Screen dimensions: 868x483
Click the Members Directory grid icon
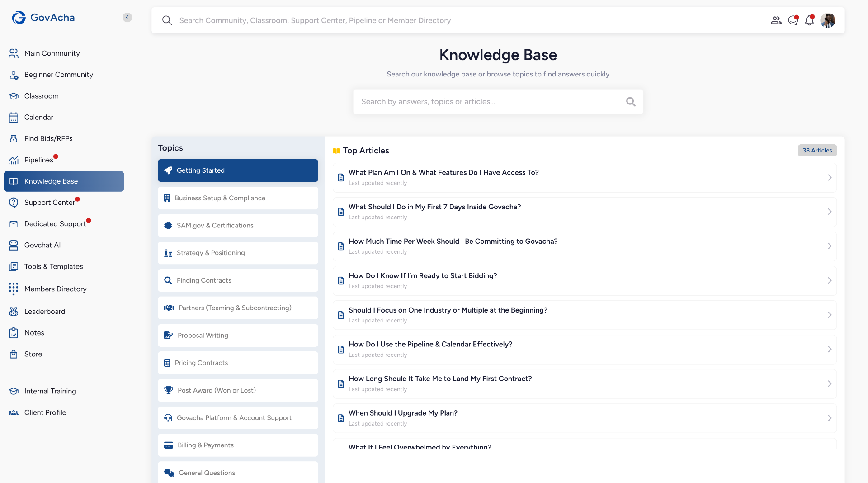point(14,289)
